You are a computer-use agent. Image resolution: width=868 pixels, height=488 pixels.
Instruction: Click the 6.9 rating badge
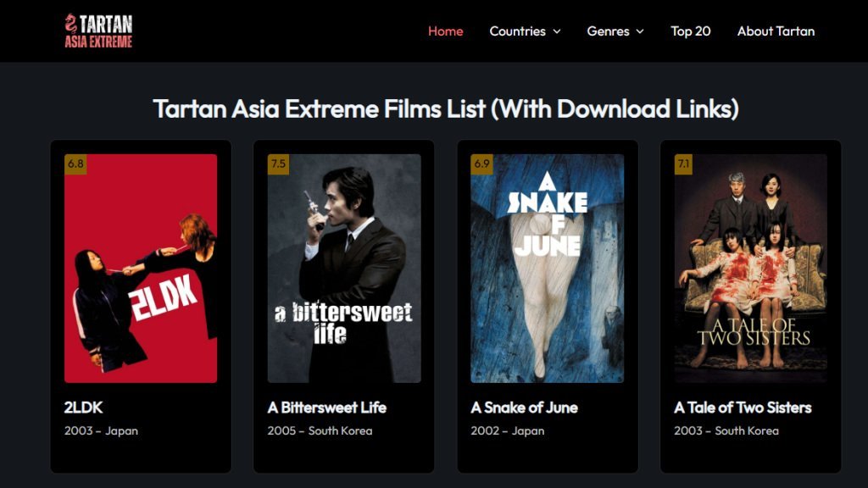pyautogui.click(x=481, y=164)
